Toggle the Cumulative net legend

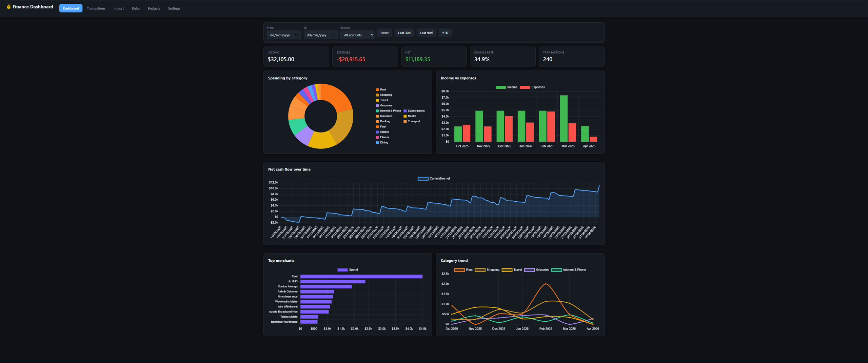[x=434, y=179]
